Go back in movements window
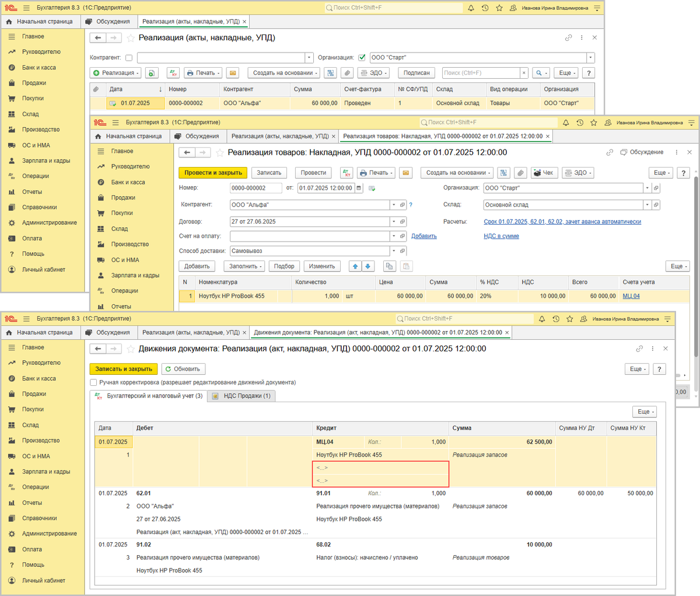Screen dimensions: 700x596 pyautogui.click(x=98, y=348)
